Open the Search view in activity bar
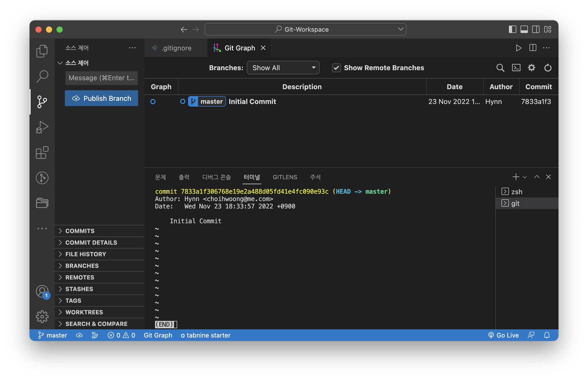This screenshot has width=588, height=380. 42,76
